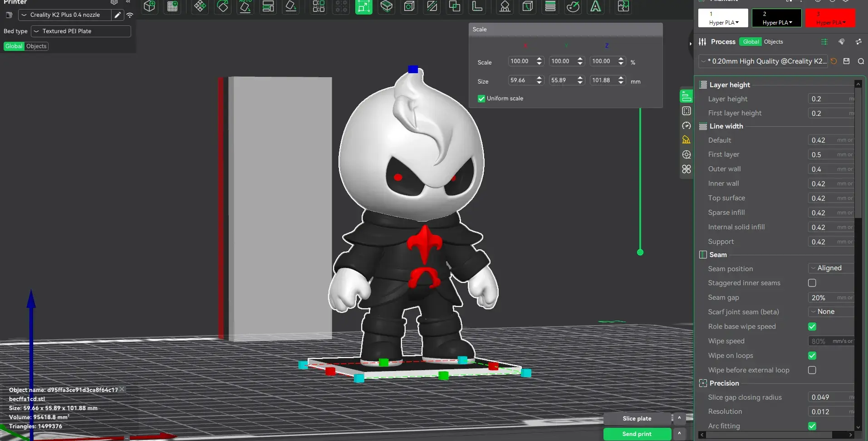The image size is (868, 441).
Task: Click the green Send print button
Action: point(637,434)
